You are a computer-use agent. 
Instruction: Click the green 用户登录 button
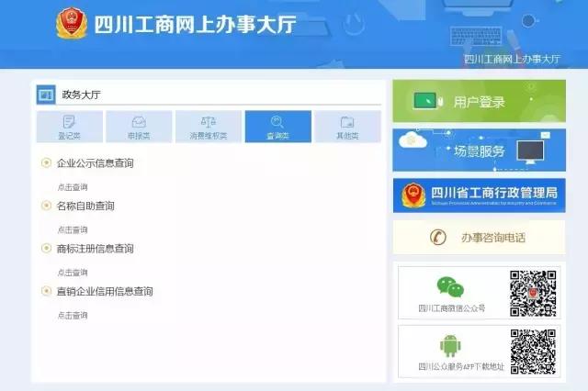479,101
